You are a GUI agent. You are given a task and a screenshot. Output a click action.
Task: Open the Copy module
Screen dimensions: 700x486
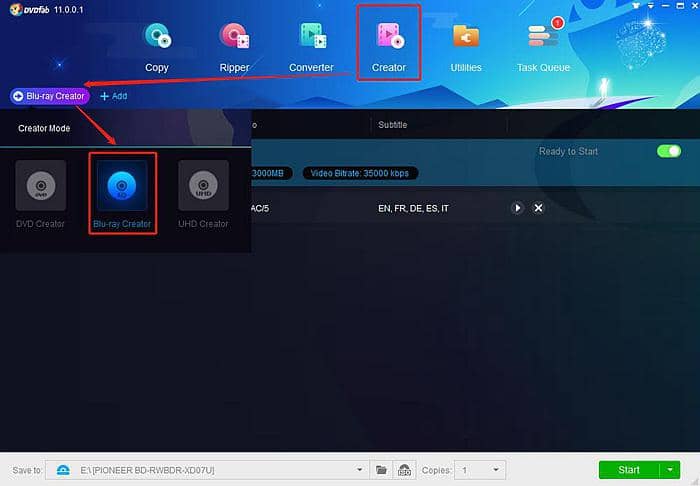pos(157,48)
